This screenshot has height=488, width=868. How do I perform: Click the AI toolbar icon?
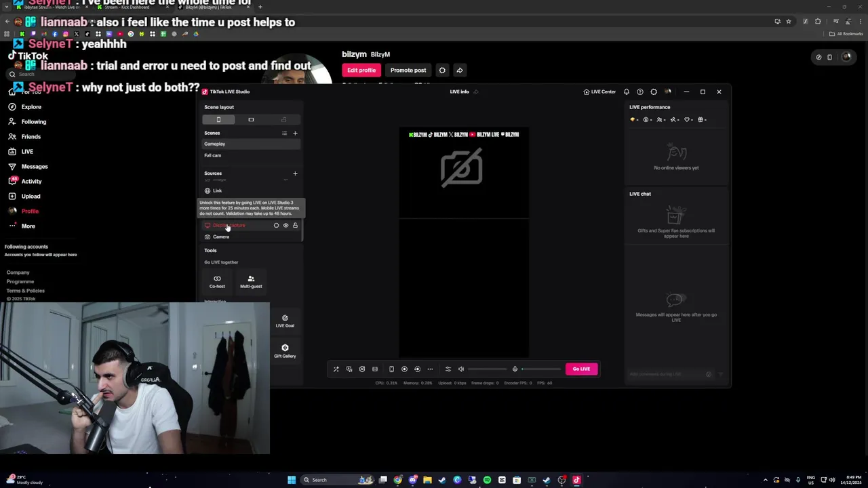(x=362, y=369)
